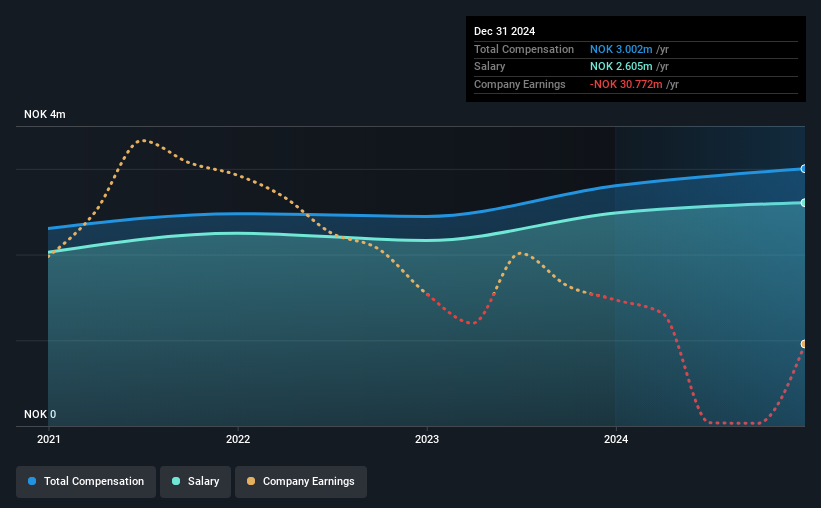Click the Total Compensation label in the tooltip

click(x=524, y=49)
